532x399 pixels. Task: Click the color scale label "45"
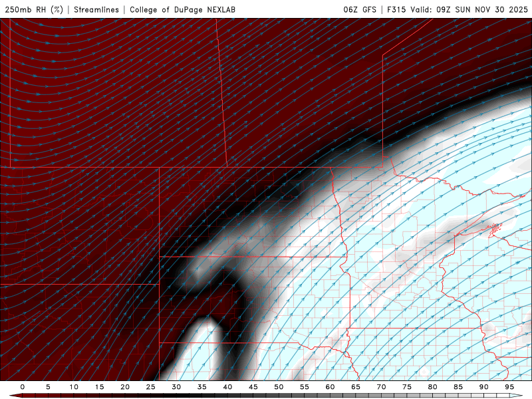[253, 387]
